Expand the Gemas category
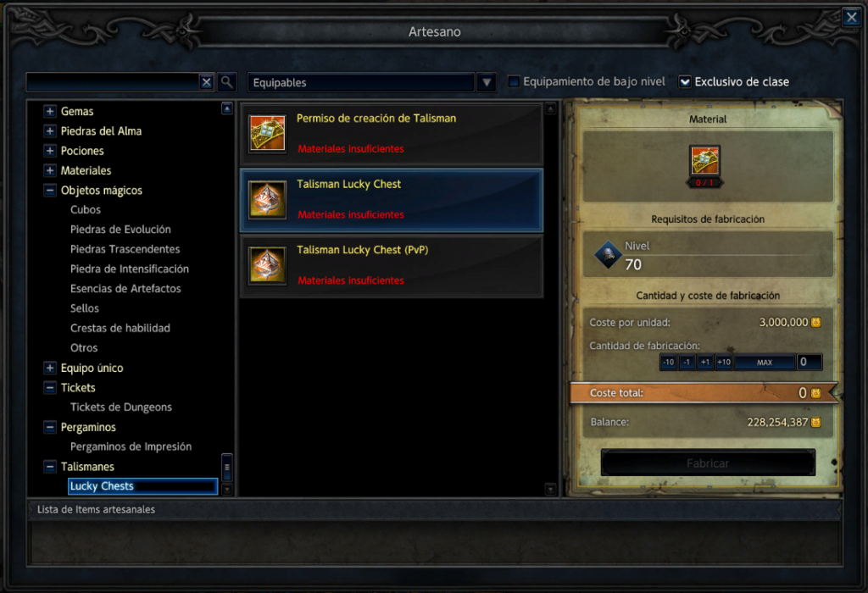This screenshot has height=593, width=868. point(50,111)
